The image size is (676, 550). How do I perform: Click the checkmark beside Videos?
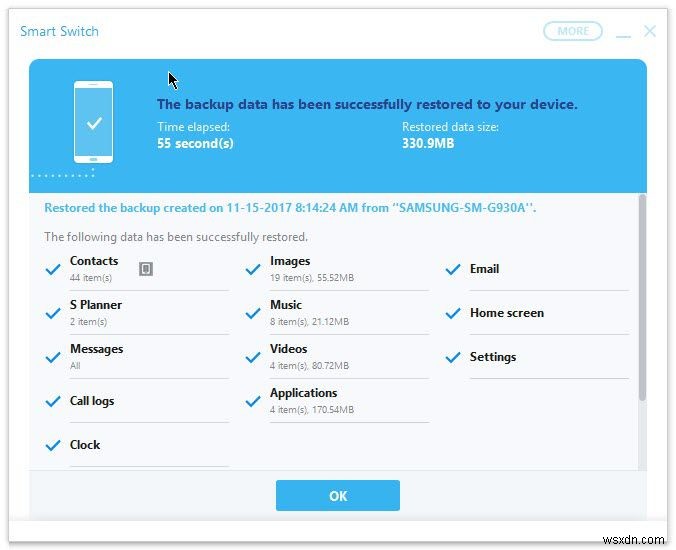tap(252, 357)
